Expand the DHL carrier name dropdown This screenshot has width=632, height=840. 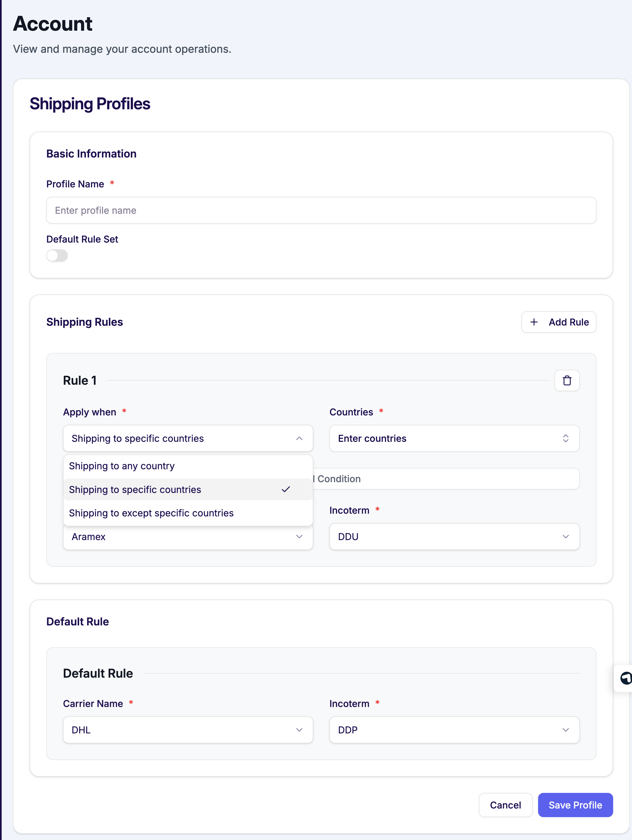188,730
